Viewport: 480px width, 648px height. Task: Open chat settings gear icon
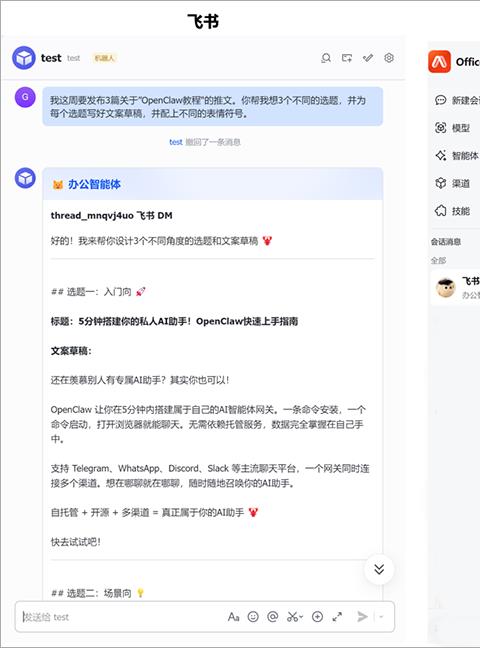tap(389, 58)
